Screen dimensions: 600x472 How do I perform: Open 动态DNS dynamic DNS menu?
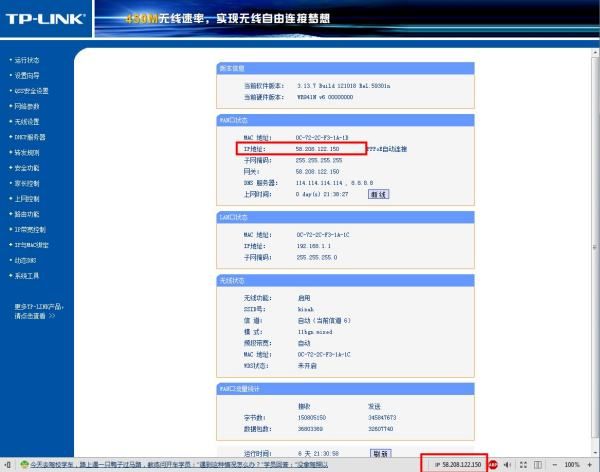tap(25, 260)
